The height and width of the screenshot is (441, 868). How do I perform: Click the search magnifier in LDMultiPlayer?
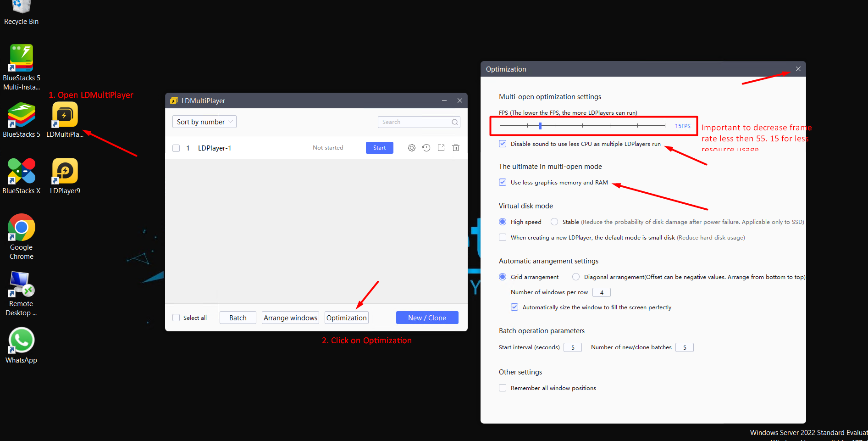tap(454, 122)
